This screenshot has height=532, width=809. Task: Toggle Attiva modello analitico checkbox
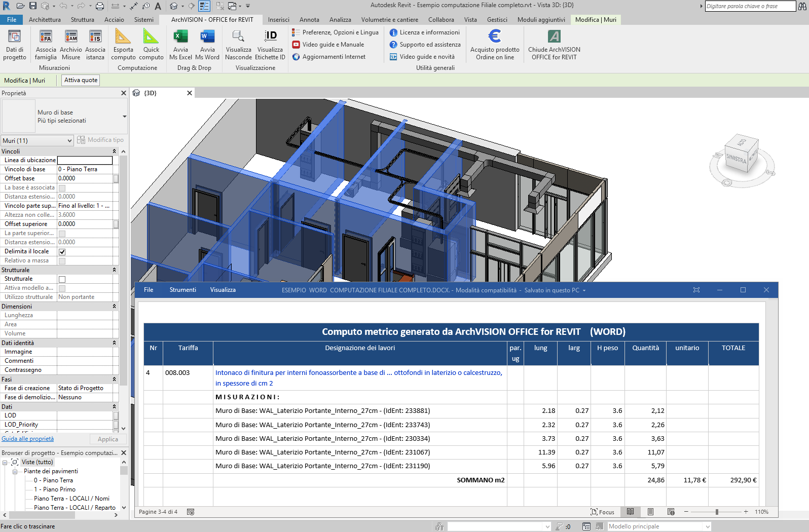pyautogui.click(x=62, y=288)
